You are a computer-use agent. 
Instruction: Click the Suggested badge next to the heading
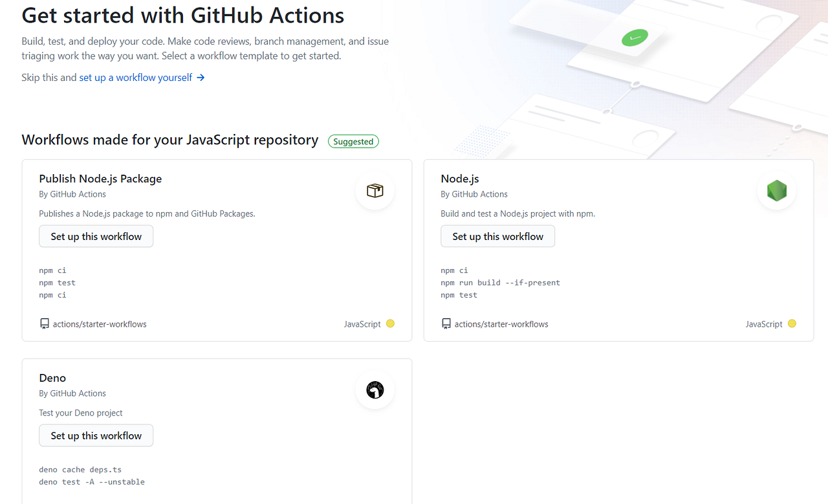pyautogui.click(x=353, y=140)
